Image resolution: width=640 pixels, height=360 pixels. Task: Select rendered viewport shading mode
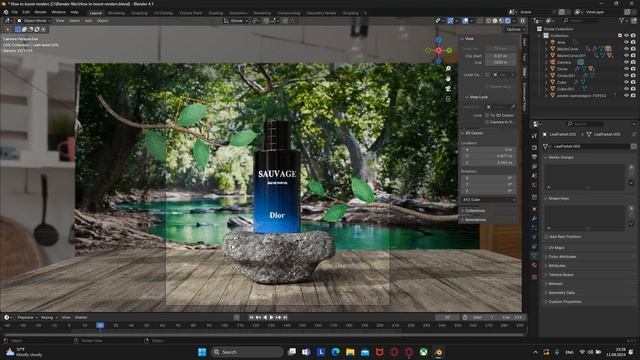(x=507, y=20)
